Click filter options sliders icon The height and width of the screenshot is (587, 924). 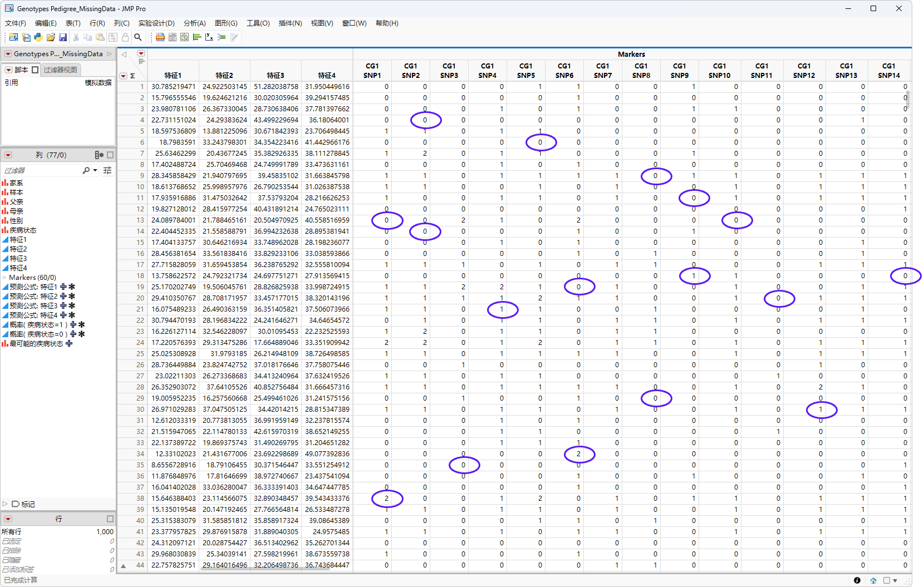click(107, 170)
